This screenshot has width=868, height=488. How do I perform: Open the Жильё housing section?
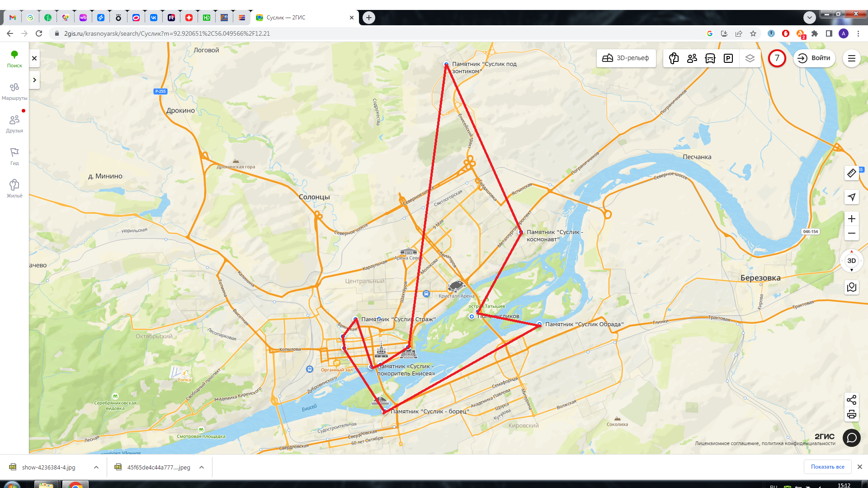(14, 189)
